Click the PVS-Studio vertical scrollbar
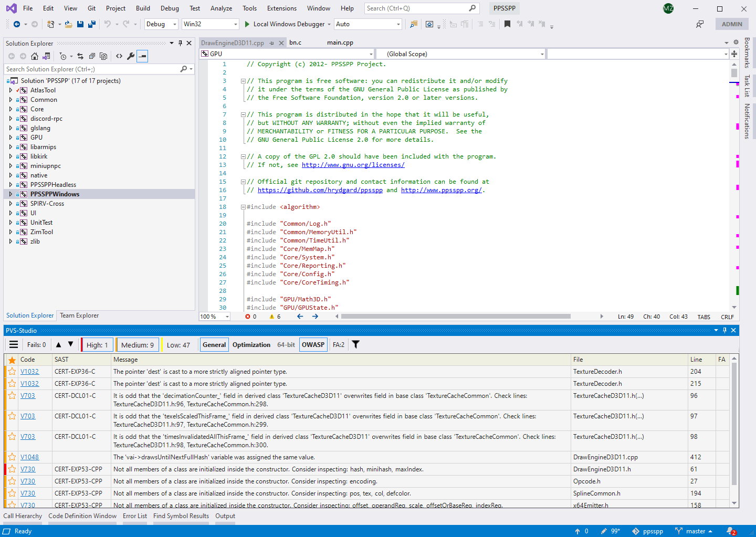The image size is (756, 537). [734, 424]
